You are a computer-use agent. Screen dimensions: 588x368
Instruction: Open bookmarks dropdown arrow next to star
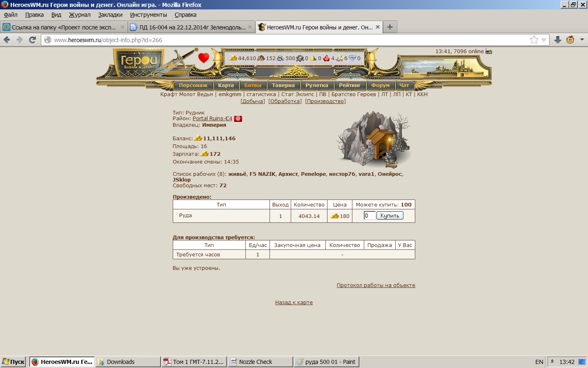544,40
